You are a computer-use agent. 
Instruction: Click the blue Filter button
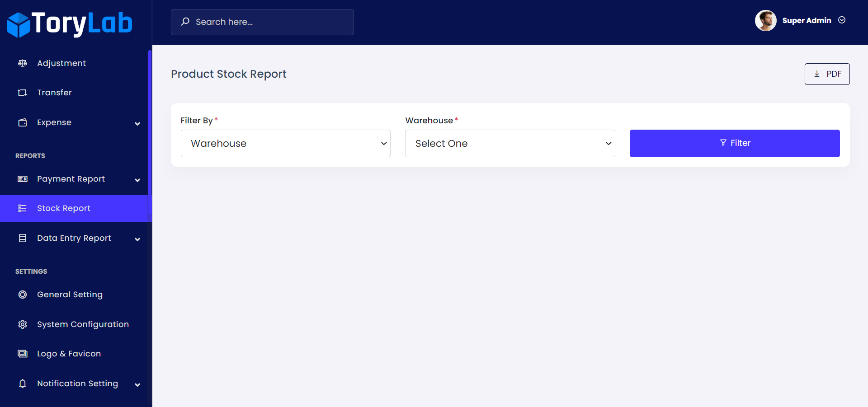735,143
